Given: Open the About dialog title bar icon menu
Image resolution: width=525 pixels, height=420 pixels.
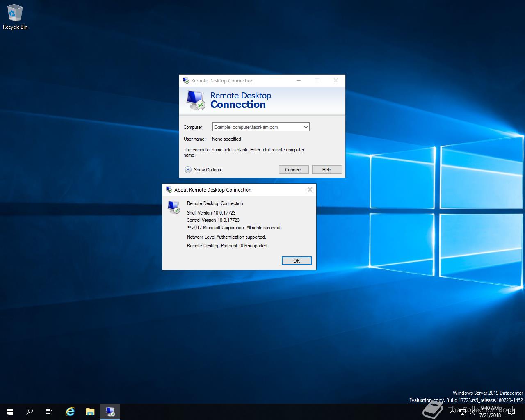Looking at the screenshot, I should coord(169,189).
